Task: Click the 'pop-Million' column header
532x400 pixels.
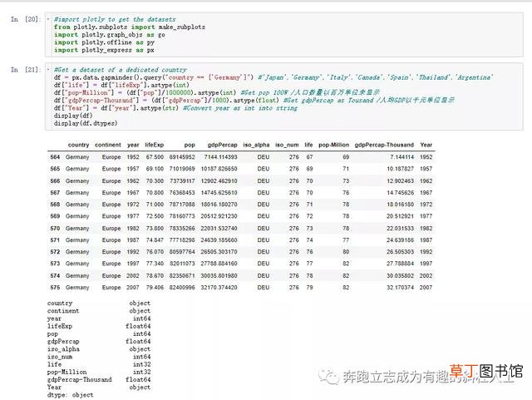Action: (333, 145)
